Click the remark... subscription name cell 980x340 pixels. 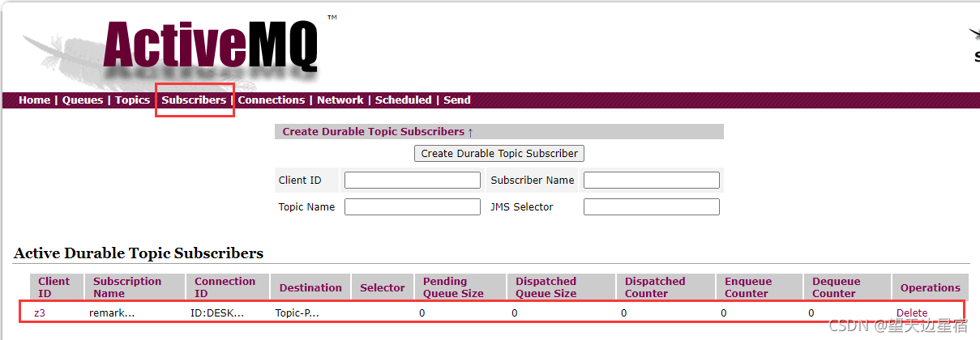[112, 313]
